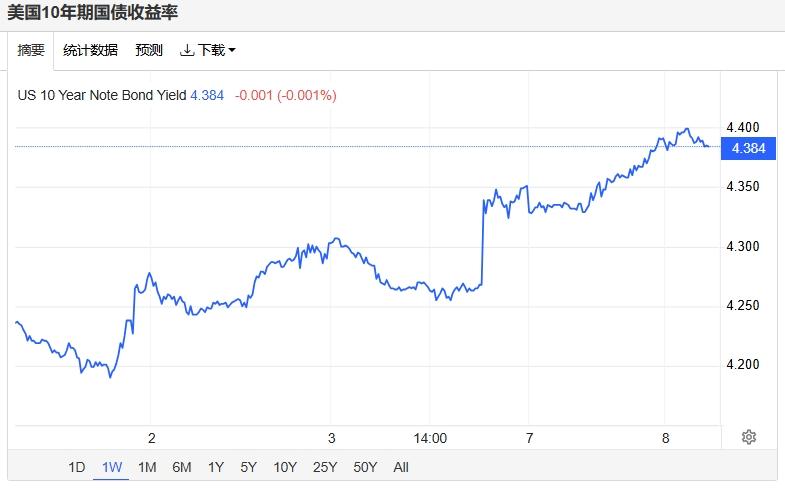The image size is (785, 490).
Task: Select the 预测 tab
Action: tap(149, 50)
